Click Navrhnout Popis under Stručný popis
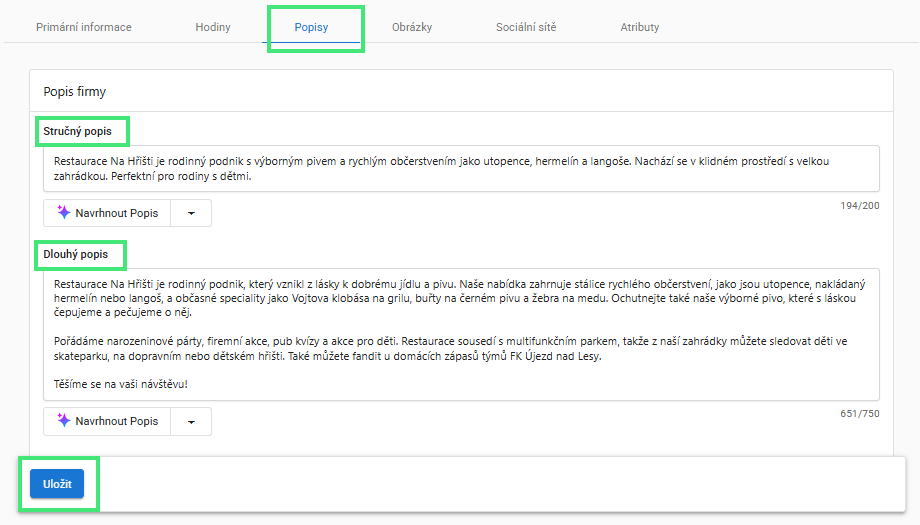This screenshot has height=525, width=920. tap(107, 213)
